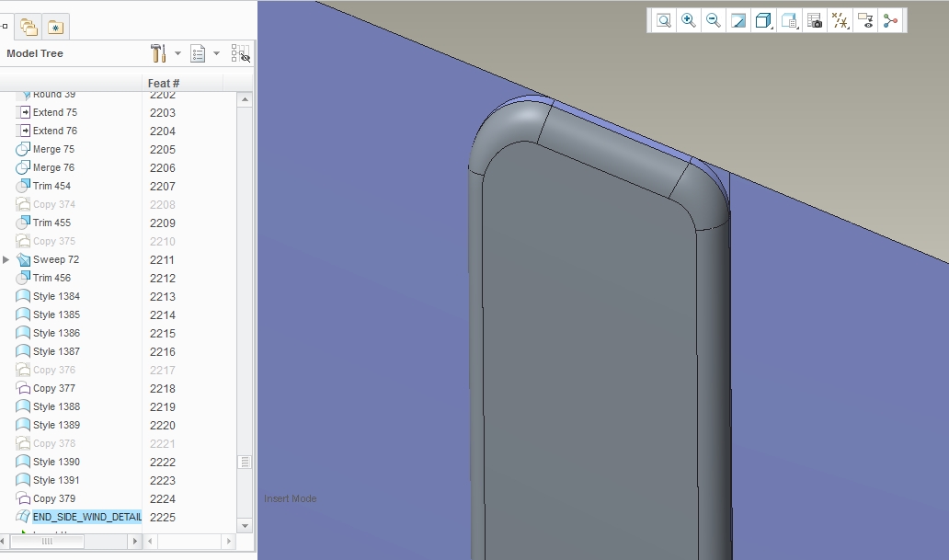Click the Style 1384 surface icon
This screenshot has height=560, width=949.
(22, 296)
